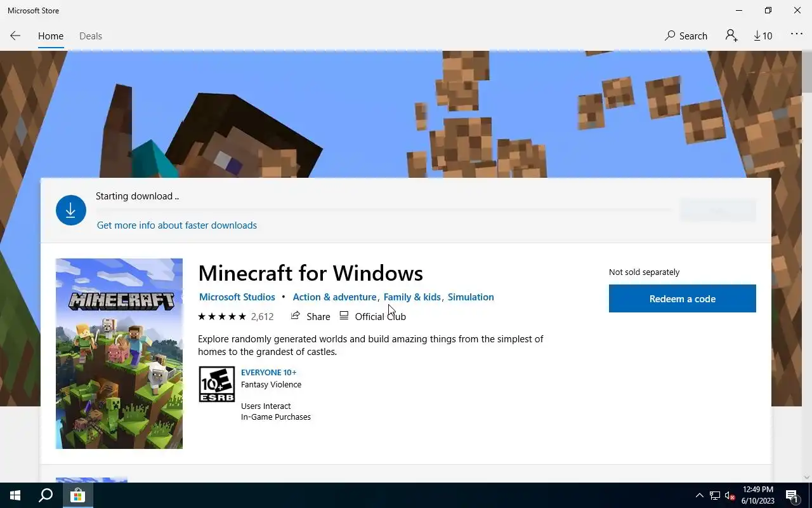
Task: Open the taskbar clock and date
Action: pos(758,495)
